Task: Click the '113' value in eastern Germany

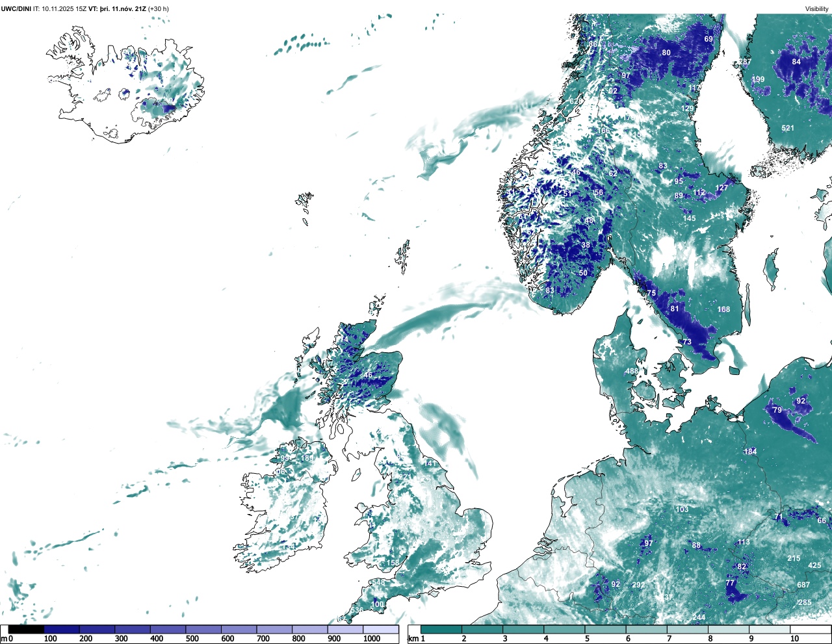Action: (x=744, y=542)
